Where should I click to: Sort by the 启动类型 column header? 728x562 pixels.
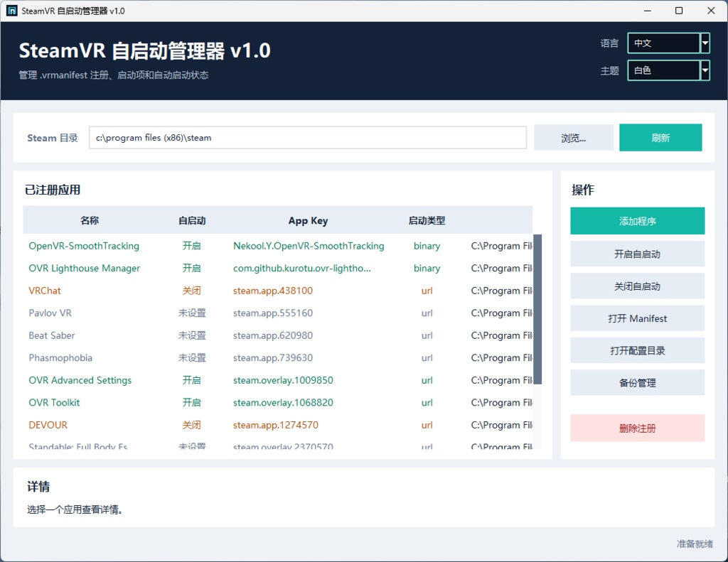coord(427,220)
